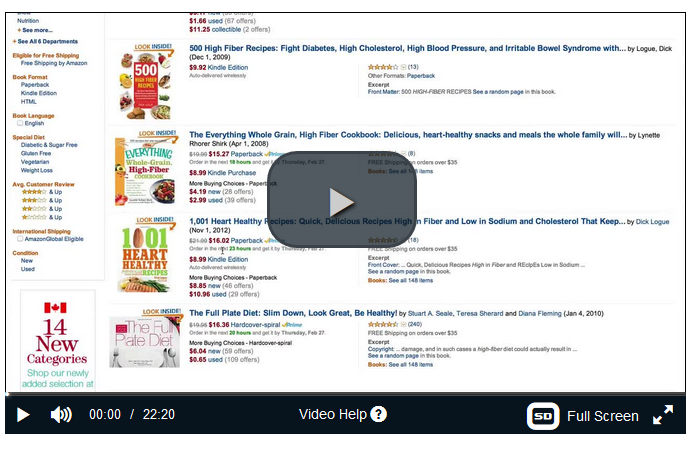Expand See All 6 Departments
Screen dimensions: 692x454
point(45,41)
